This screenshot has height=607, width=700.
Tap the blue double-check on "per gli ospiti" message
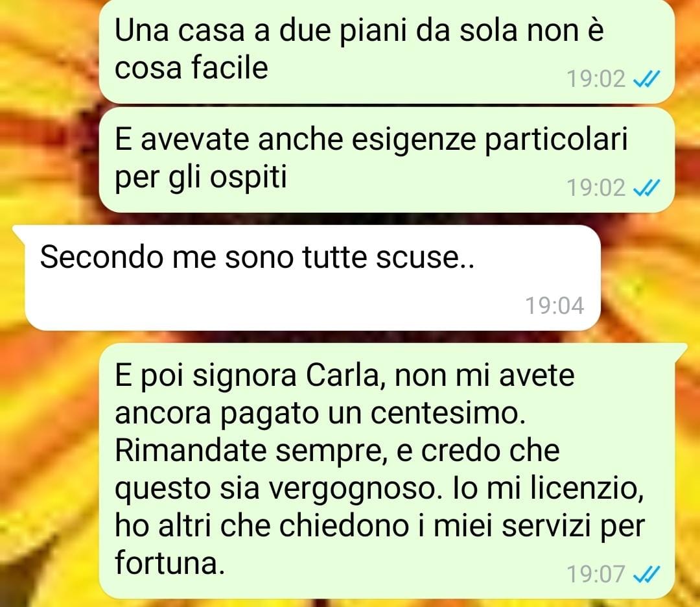pyautogui.click(x=646, y=188)
